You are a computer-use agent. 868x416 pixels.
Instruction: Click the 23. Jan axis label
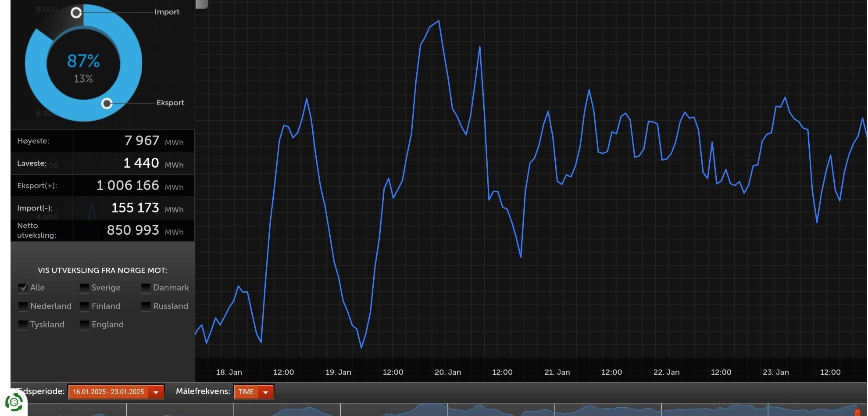[x=775, y=372]
